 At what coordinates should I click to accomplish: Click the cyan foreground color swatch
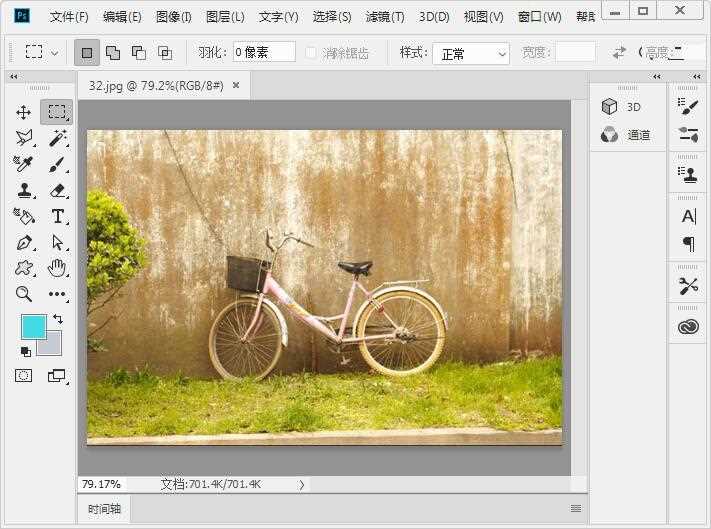(33, 326)
